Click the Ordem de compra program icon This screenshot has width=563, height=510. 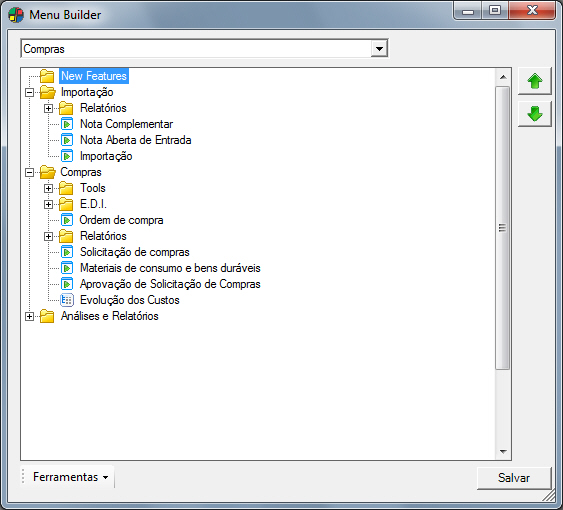[67, 220]
